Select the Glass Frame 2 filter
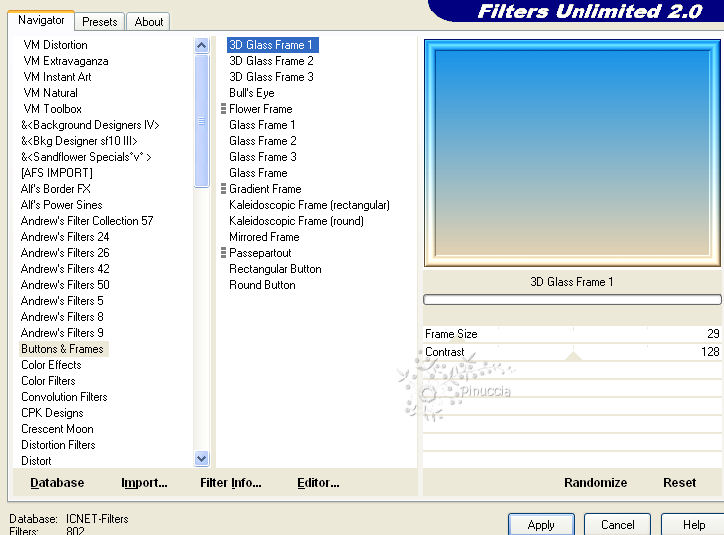Screen dimensions: 724x535 (x=262, y=141)
